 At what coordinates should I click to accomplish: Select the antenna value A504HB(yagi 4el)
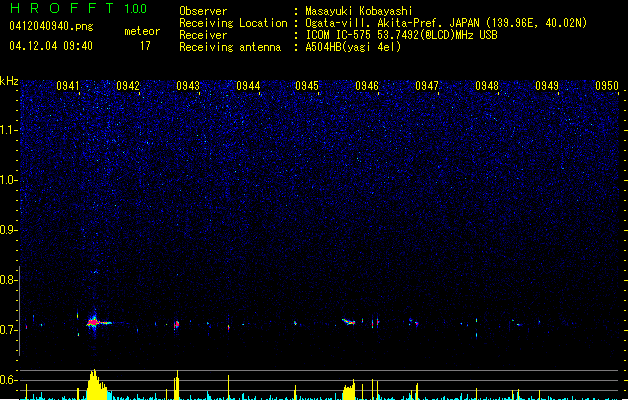pos(353,47)
